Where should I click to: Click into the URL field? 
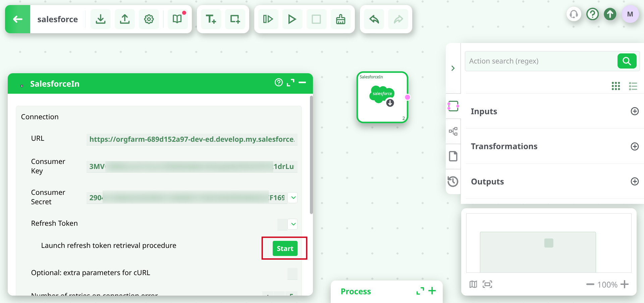pos(192,139)
